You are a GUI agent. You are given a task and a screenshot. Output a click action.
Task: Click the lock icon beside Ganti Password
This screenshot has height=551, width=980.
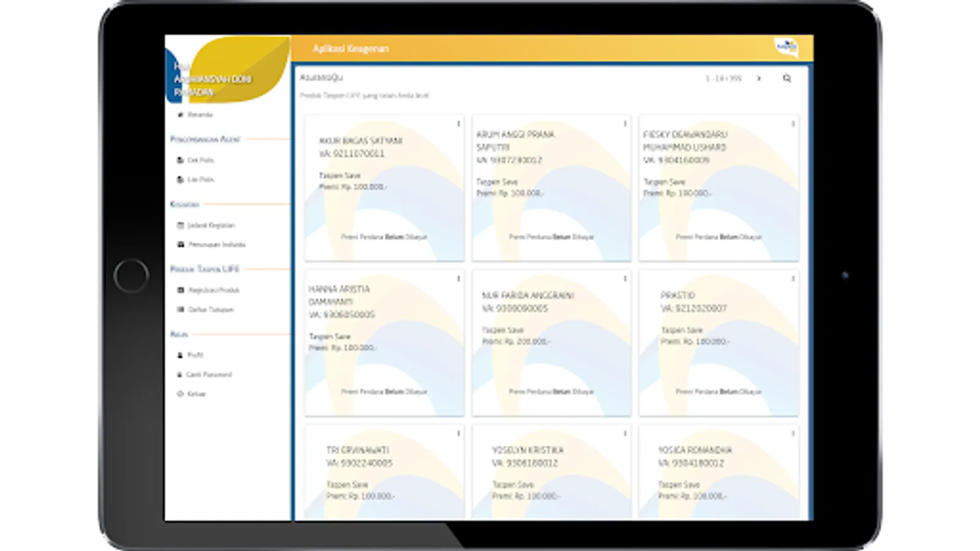coord(180,374)
